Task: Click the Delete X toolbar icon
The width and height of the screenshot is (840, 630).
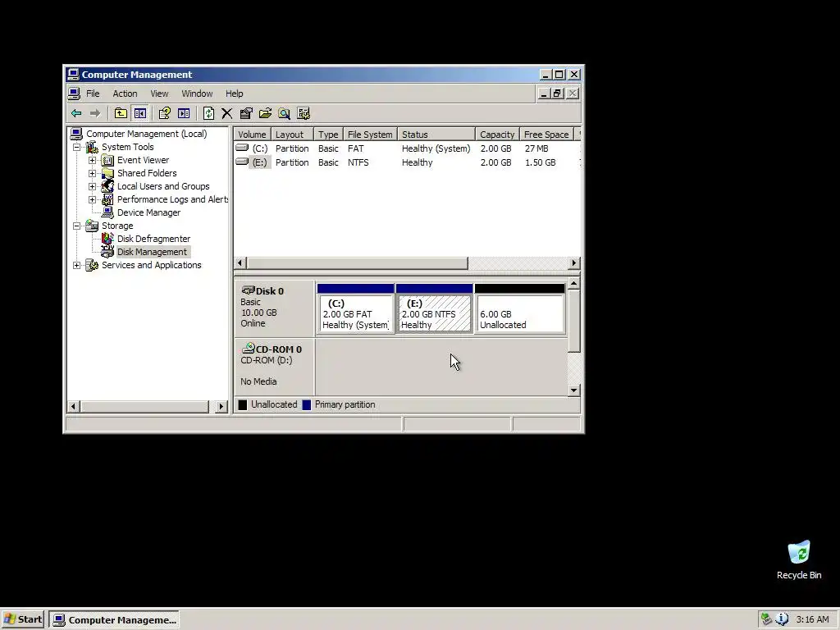Action: pos(227,113)
